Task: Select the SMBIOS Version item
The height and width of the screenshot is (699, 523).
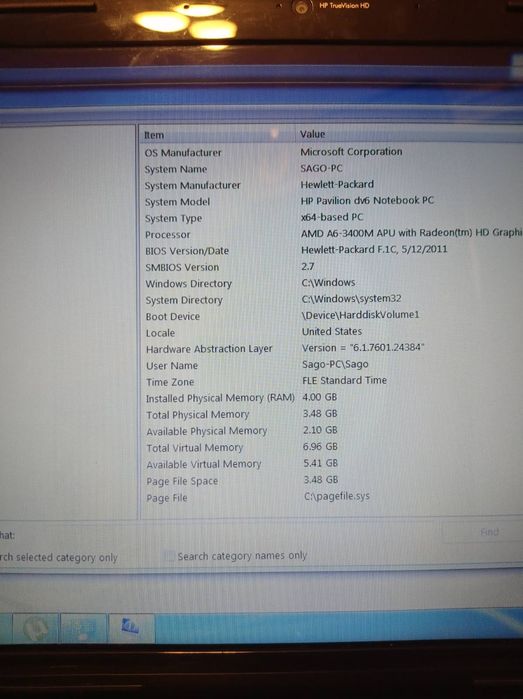Action: (182, 267)
